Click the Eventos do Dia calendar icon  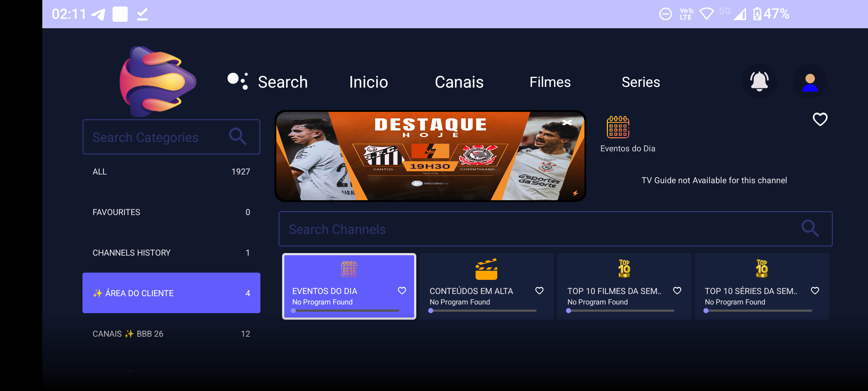click(618, 127)
